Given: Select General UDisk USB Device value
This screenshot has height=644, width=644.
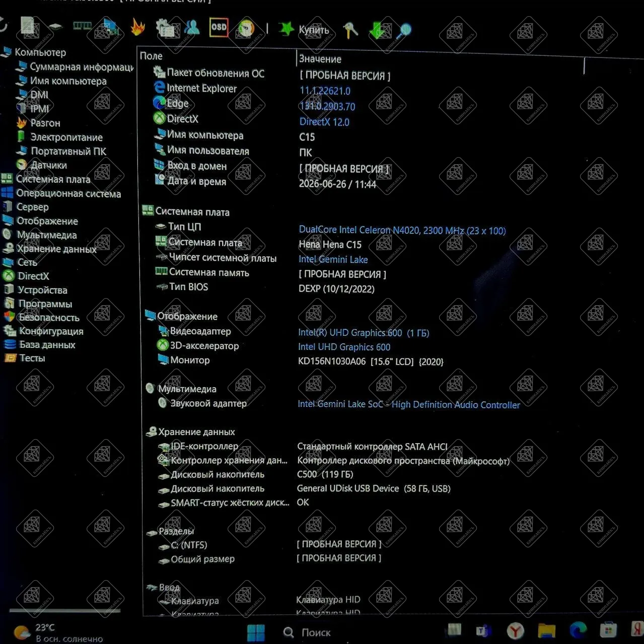Looking at the screenshot, I should point(374,488).
